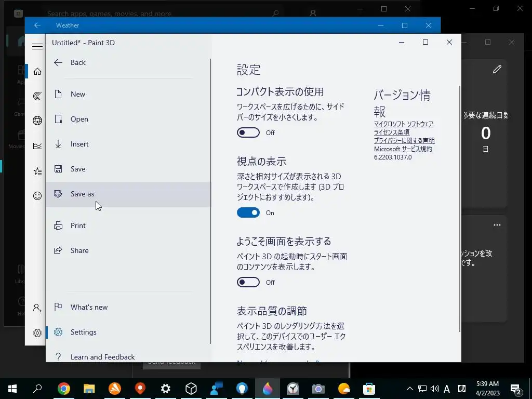Viewport: 532px width, 399px height.
Task: Go back using the Paint 3D Back arrow
Action: (58, 62)
